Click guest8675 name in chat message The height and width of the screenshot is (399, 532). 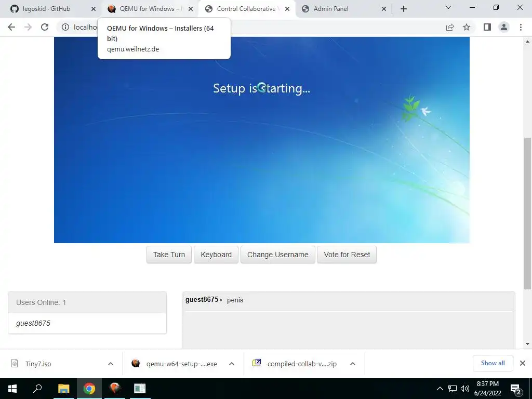click(202, 300)
